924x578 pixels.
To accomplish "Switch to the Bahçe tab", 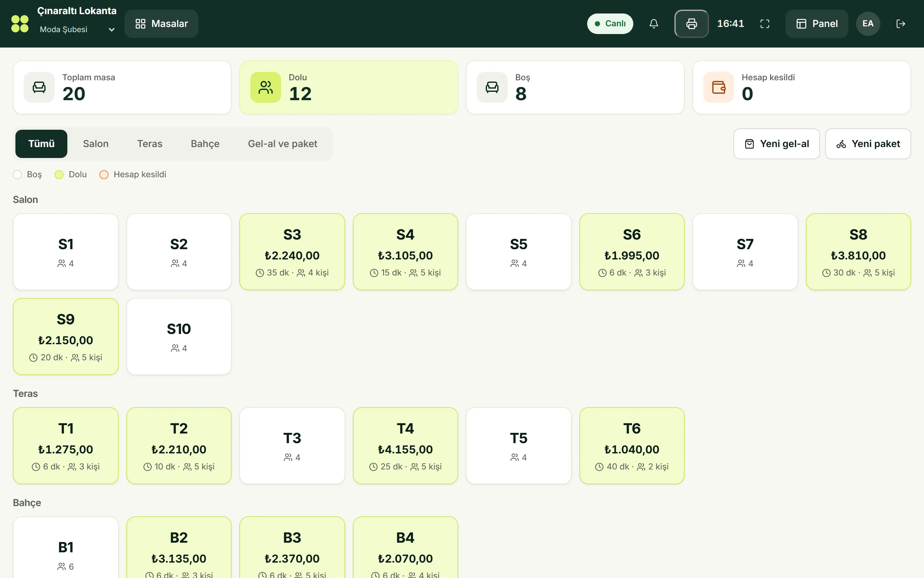I will pos(205,144).
